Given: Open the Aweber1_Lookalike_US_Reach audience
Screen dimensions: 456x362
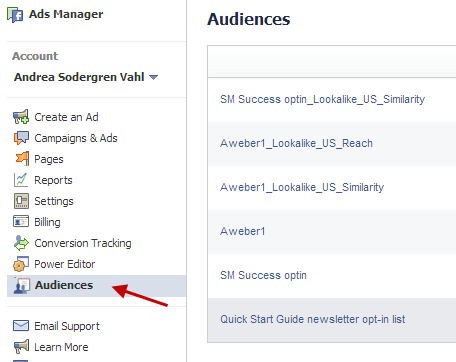Looking at the screenshot, I should (x=296, y=143).
